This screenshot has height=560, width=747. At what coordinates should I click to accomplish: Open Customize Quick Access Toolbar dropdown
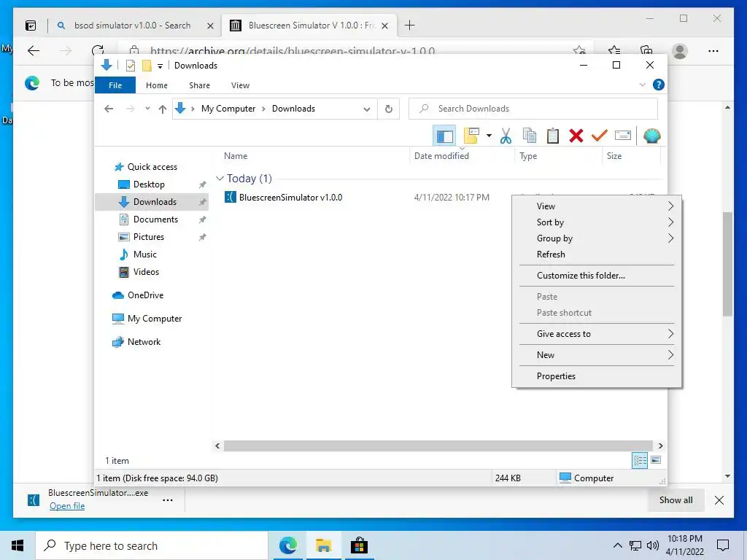[x=160, y=66]
